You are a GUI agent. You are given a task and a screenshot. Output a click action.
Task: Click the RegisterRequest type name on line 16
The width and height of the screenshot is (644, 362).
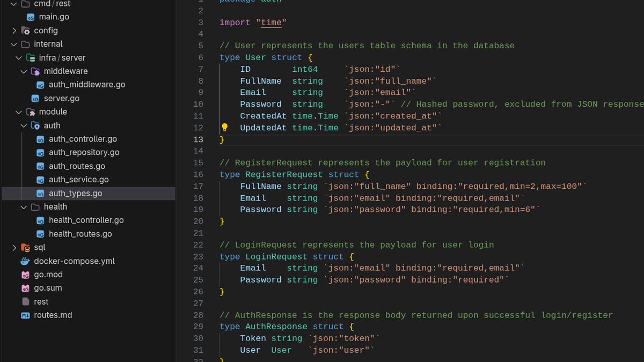tap(284, 174)
